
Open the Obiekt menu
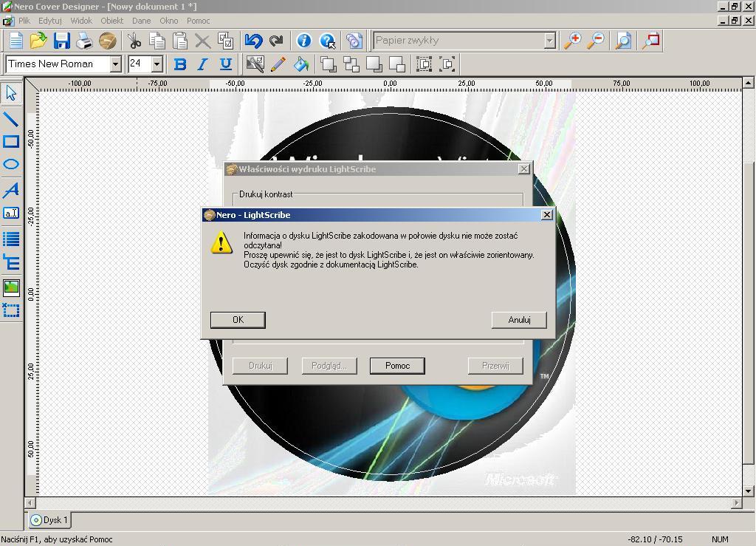coord(112,21)
